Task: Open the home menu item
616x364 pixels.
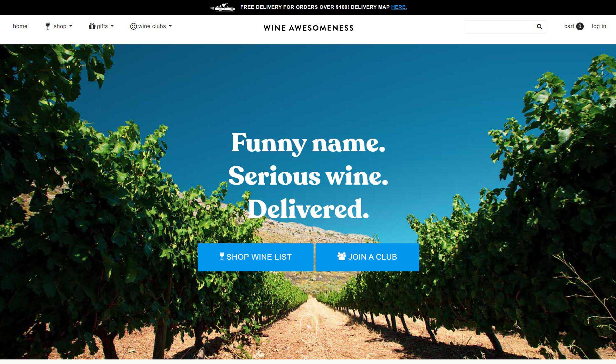Action: [20, 26]
